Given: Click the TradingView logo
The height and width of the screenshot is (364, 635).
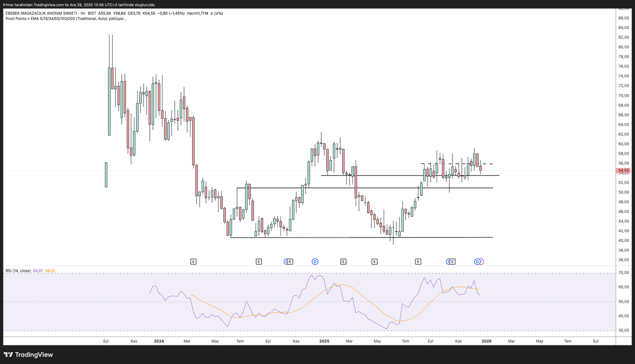Looking at the screenshot, I should pyautogui.click(x=29, y=354).
